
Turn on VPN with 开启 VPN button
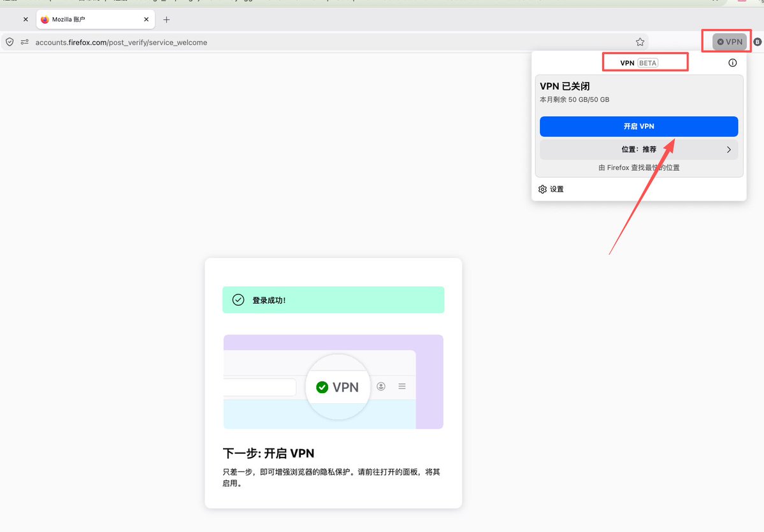pos(638,126)
